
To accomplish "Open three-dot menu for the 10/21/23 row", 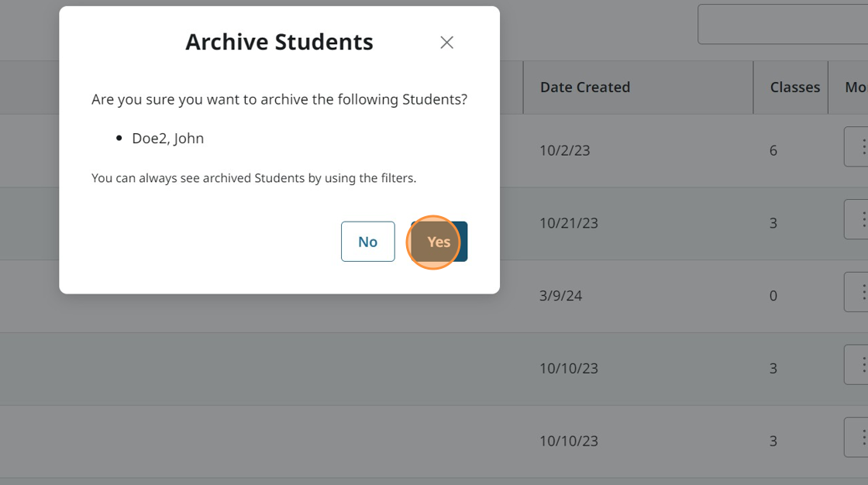I will point(859,219).
